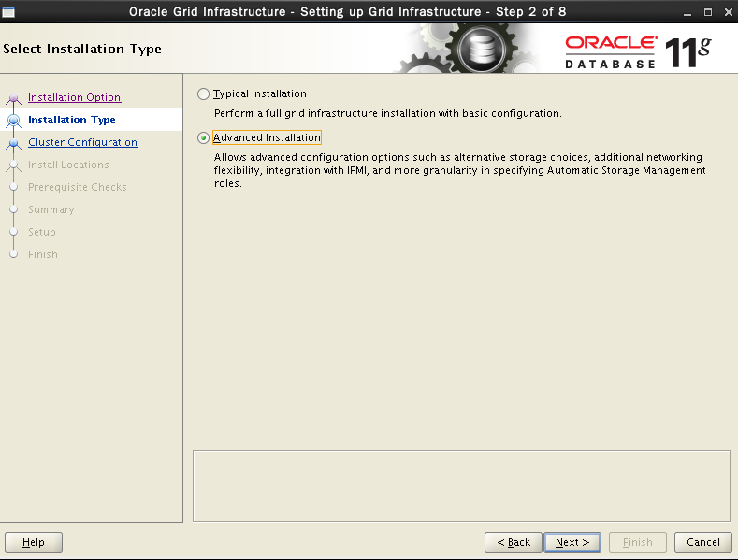Select the Typical Installation radio button

(x=204, y=94)
